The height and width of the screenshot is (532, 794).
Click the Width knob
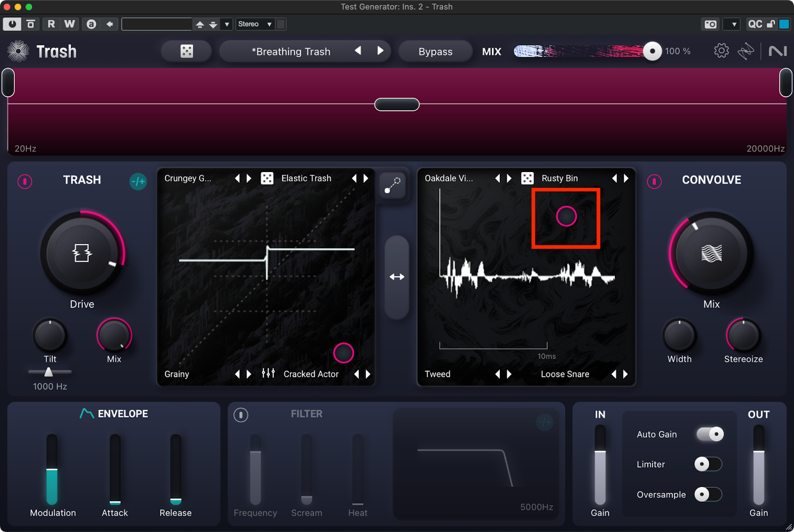(x=679, y=336)
